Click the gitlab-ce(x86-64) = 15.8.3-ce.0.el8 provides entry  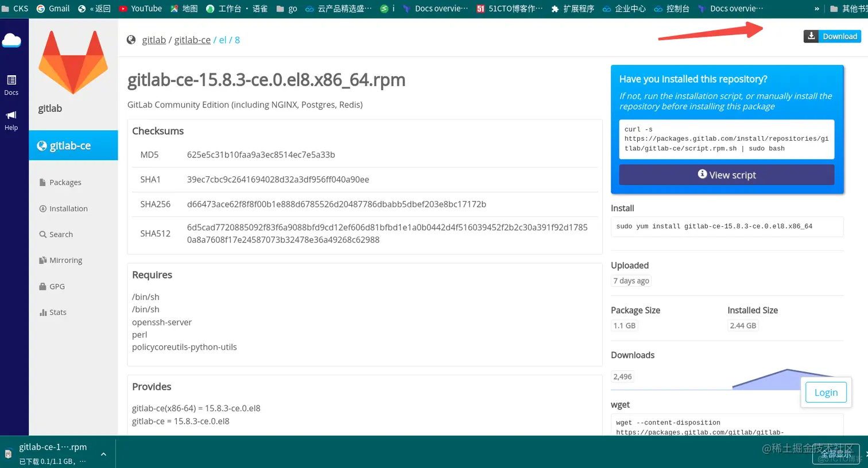click(196, 408)
